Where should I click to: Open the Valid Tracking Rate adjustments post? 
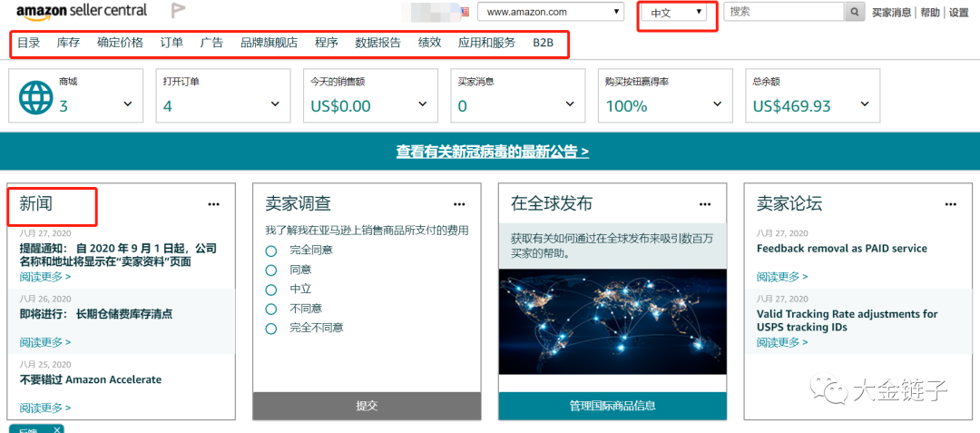click(x=847, y=320)
